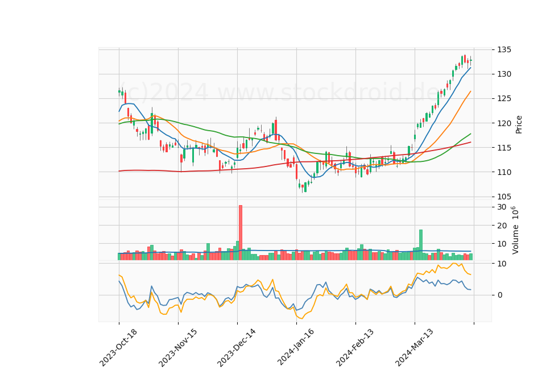Screen dimensions: 546x392
Task: Click the Volume axis title
Action: 515,230
